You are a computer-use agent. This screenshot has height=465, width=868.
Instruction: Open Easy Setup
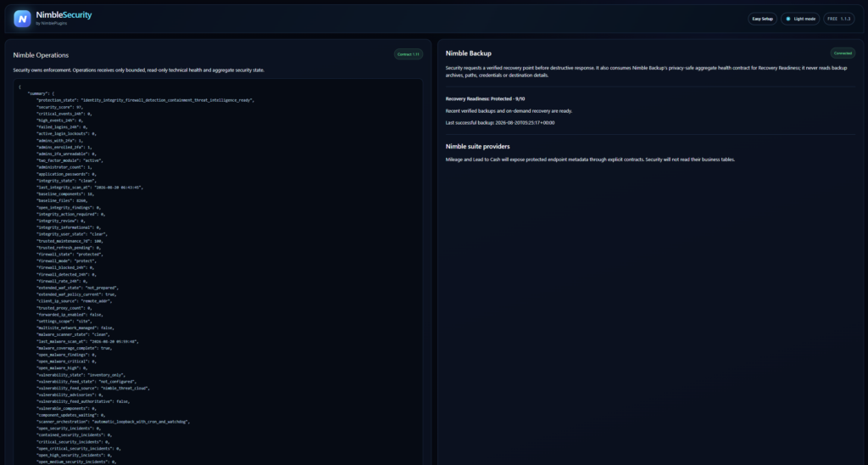click(x=762, y=19)
